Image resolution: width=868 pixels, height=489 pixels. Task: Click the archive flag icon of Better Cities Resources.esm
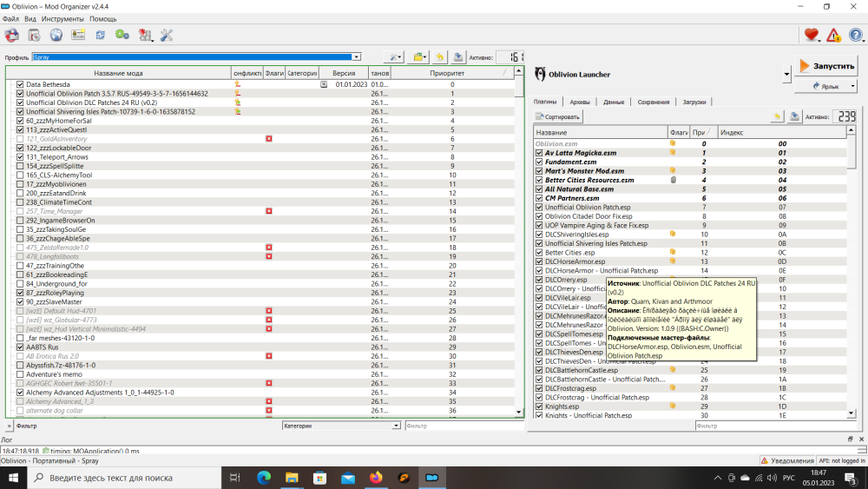[674, 180]
